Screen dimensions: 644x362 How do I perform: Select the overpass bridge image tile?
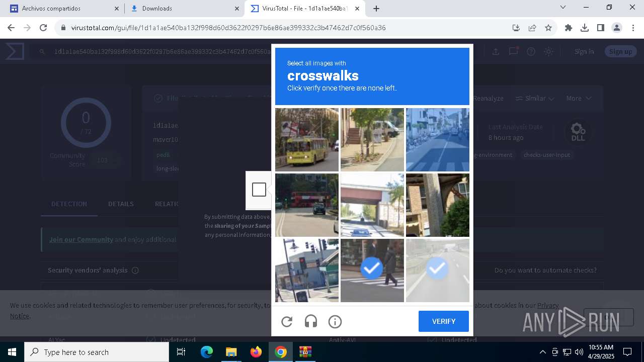[372, 205]
